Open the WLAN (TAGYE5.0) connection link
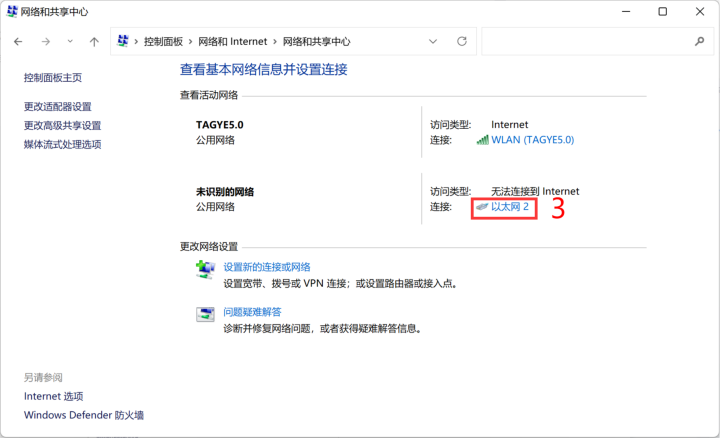This screenshot has width=720, height=438. point(532,140)
